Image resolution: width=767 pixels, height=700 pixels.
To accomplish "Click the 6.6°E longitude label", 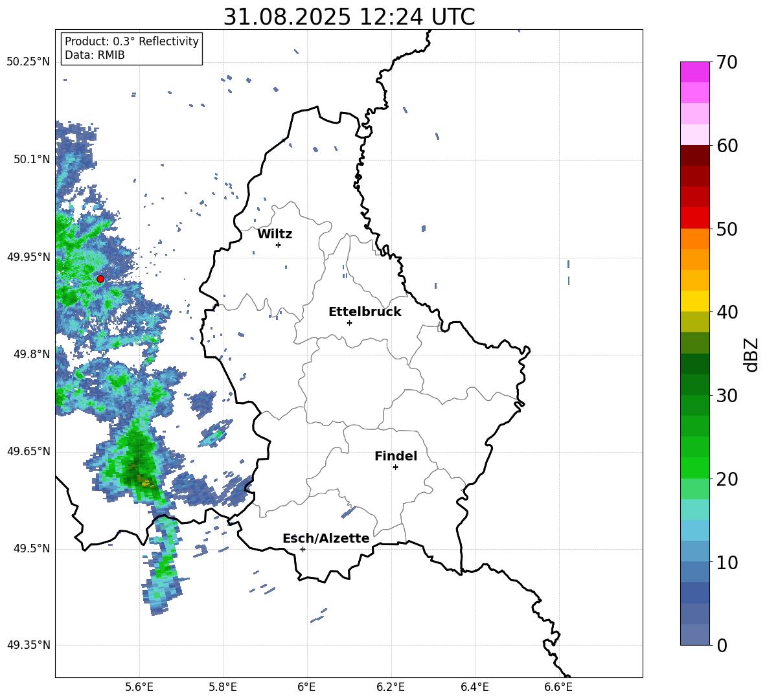I will [558, 687].
